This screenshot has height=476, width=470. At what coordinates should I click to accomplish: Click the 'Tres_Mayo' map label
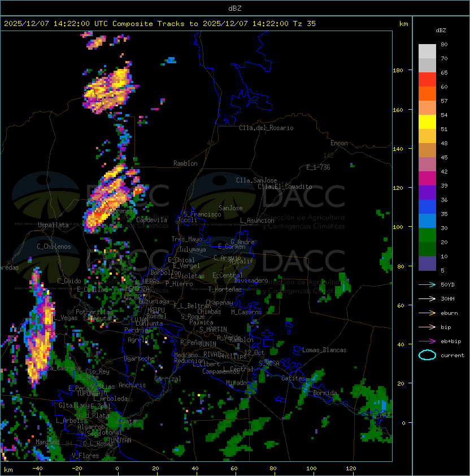[186, 239]
